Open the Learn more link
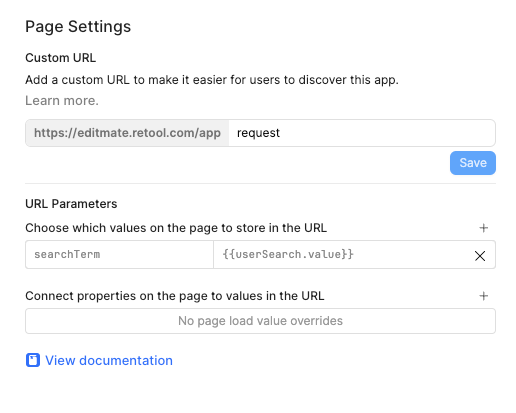The image size is (516, 413). tap(62, 101)
